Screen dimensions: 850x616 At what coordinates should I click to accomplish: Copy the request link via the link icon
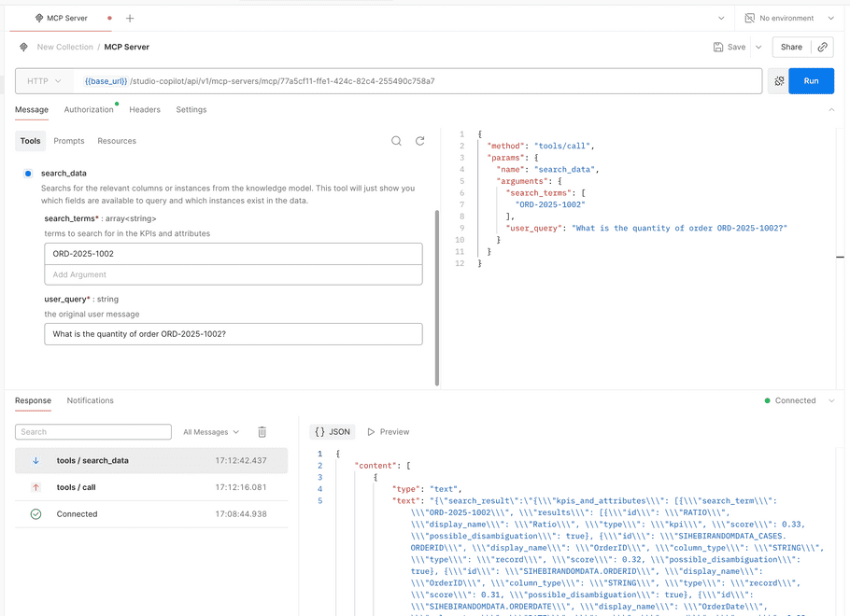pyautogui.click(x=824, y=46)
